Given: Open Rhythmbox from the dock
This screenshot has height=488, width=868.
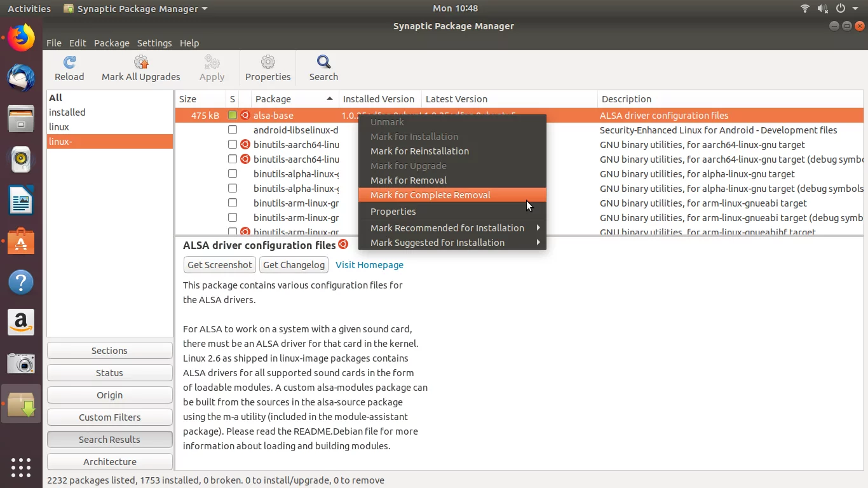Looking at the screenshot, I should click(21, 159).
